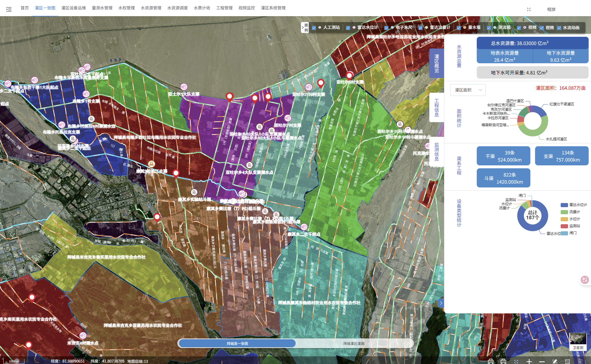The image size is (591, 364).
Task: Open the 水权管理 menu
Action: tap(126, 8)
